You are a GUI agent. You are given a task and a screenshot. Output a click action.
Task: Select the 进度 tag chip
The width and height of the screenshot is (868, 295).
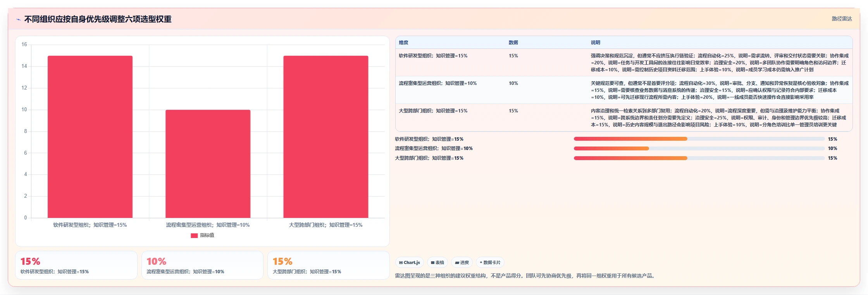pyautogui.click(x=462, y=262)
